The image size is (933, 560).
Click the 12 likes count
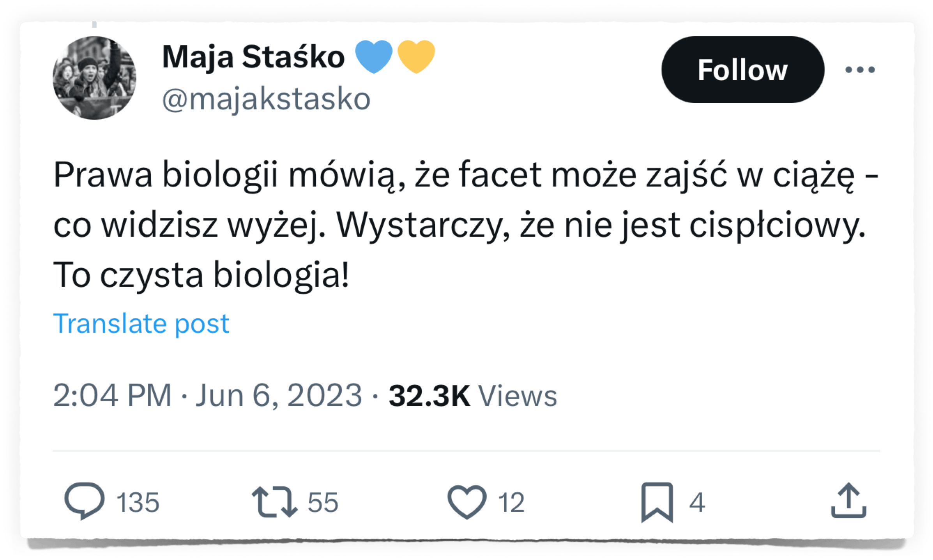(511, 502)
